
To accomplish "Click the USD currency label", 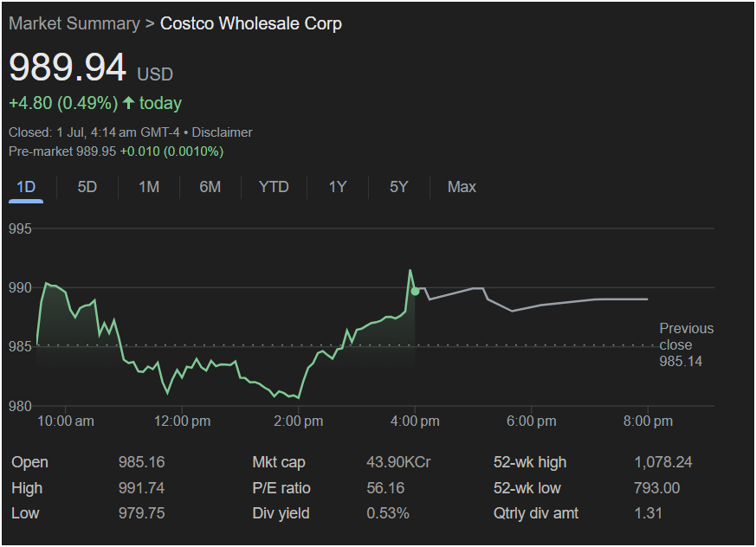I will [x=155, y=74].
